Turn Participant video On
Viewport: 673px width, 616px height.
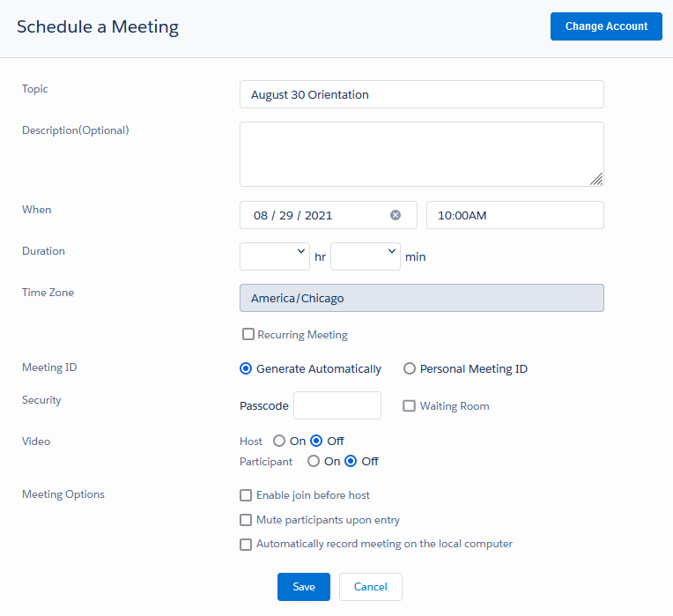(x=314, y=461)
